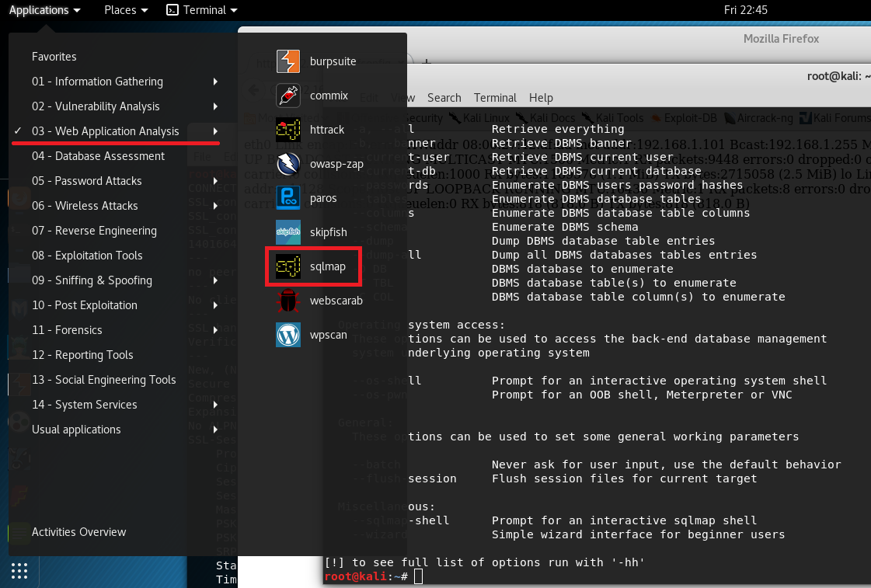Open httrack via its icon

point(287,130)
